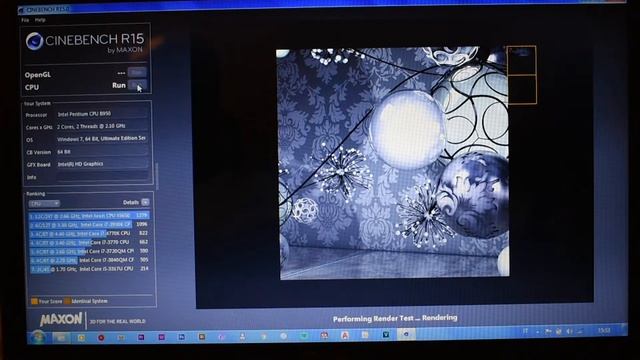Viewport: 640px width, 360px height.
Task: Select the Core i7-3770 ranking row
Action: coord(89,242)
